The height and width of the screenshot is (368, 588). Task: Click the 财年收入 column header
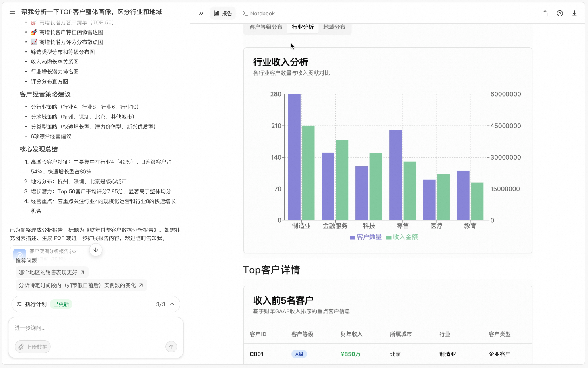[351, 334]
